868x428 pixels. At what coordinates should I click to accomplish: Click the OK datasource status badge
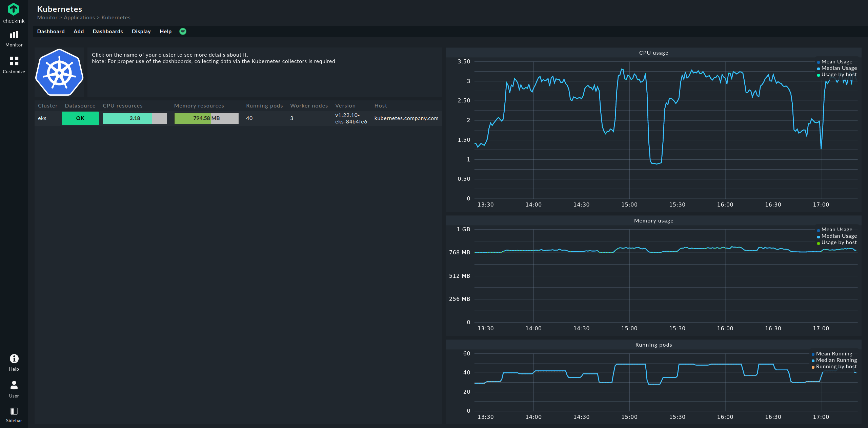pyautogui.click(x=80, y=118)
